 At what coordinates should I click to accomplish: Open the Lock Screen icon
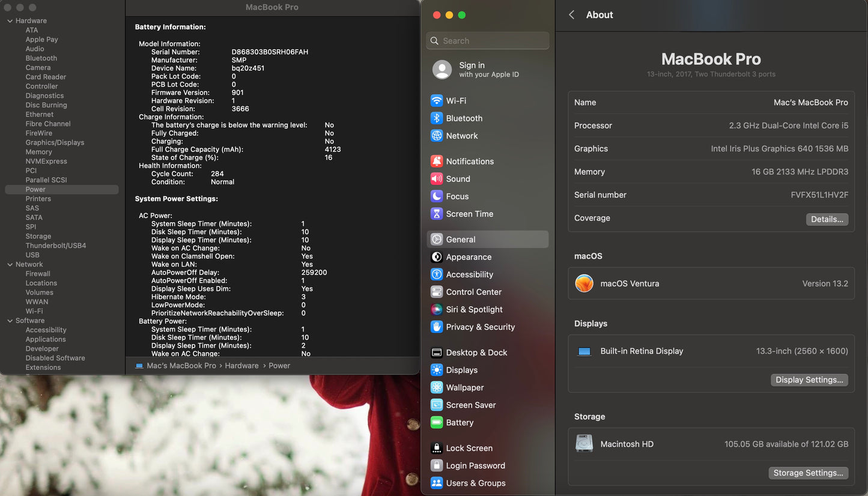point(437,448)
